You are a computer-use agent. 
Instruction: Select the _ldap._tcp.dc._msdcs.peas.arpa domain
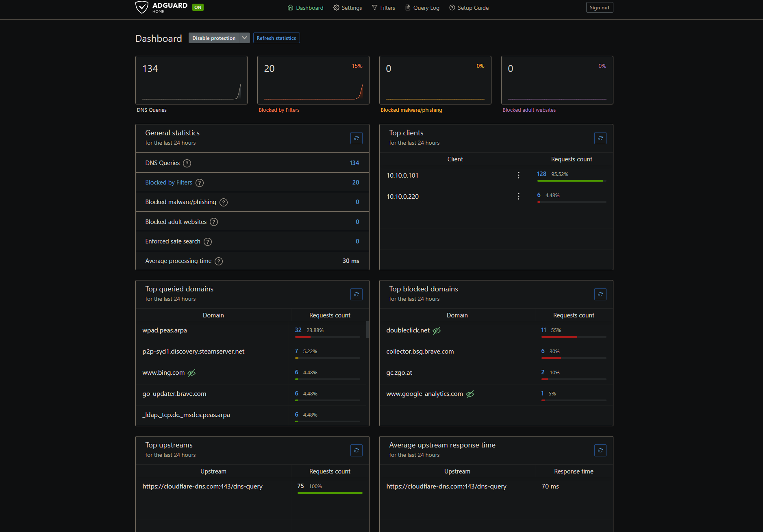[x=186, y=415]
